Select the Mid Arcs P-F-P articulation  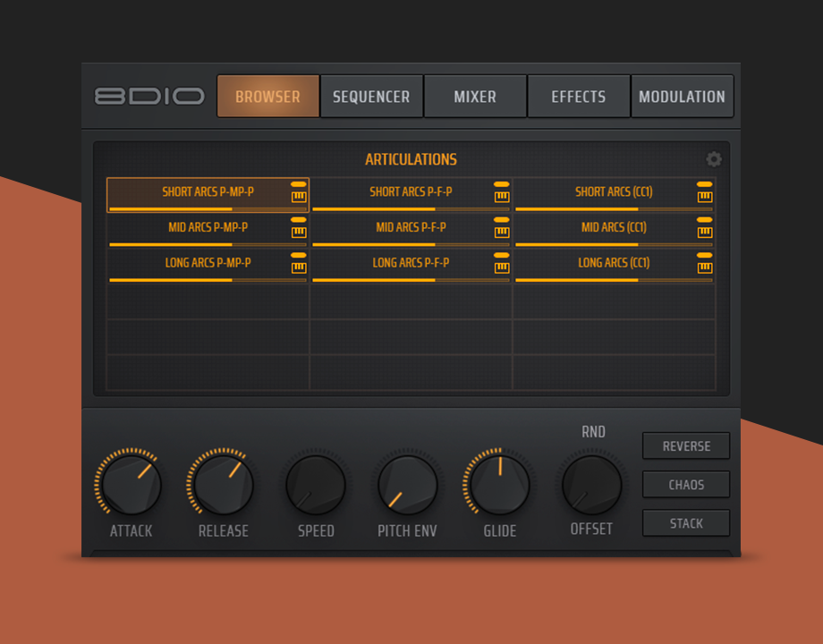pyautogui.click(x=411, y=230)
